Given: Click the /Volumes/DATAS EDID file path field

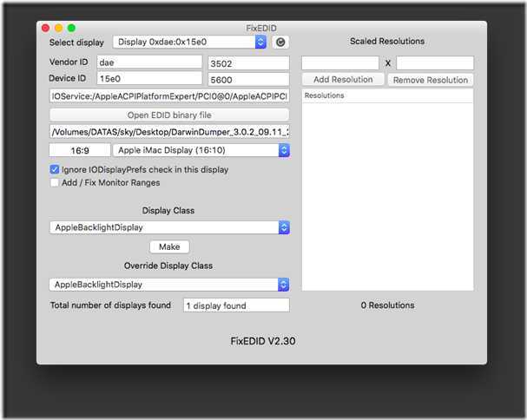Looking at the screenshot, I should (169, 132).
